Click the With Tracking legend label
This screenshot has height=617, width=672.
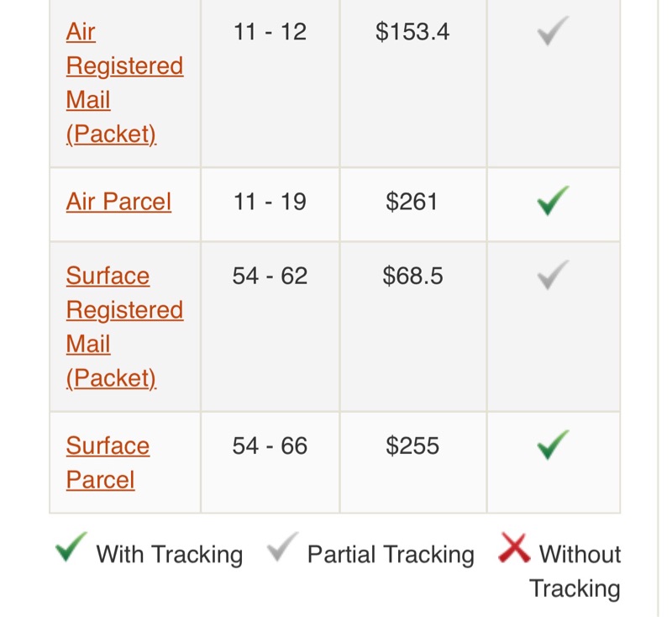click(170, 555)
